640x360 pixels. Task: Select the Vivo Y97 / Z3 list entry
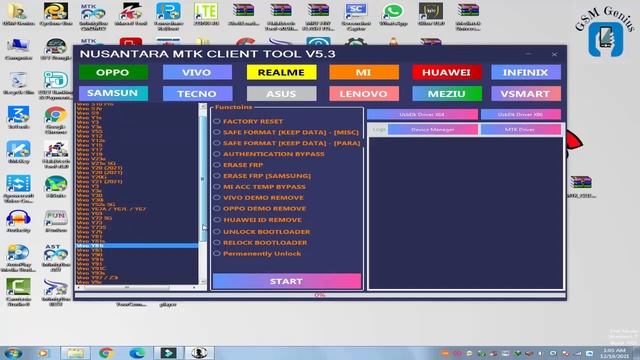(97, 278)
